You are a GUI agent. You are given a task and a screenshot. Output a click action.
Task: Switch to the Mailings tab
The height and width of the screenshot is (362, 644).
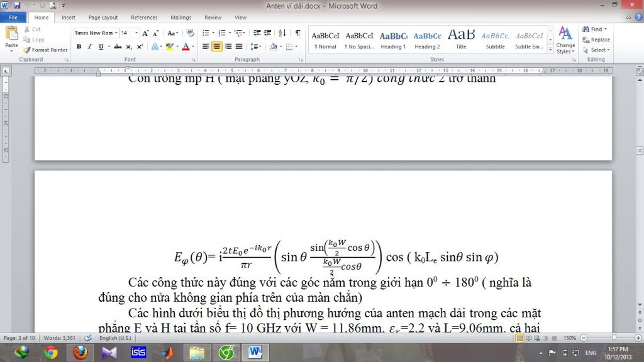(x=180, y=17)
